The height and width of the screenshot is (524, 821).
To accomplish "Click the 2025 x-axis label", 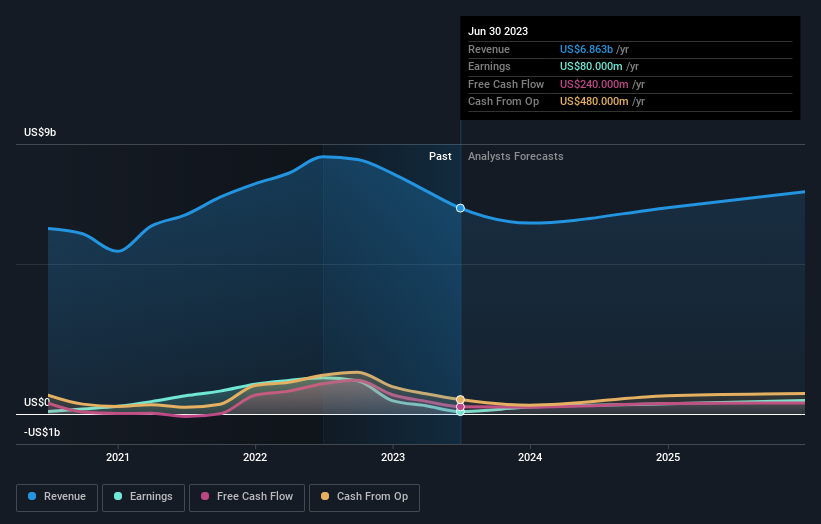I will 668,458.
